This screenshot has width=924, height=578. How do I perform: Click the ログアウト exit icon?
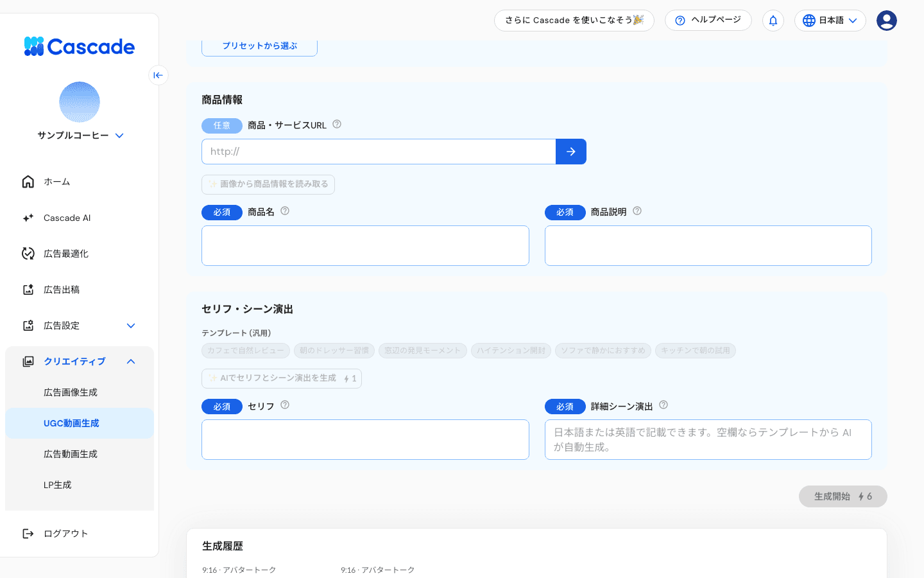(x=28, y=534)
